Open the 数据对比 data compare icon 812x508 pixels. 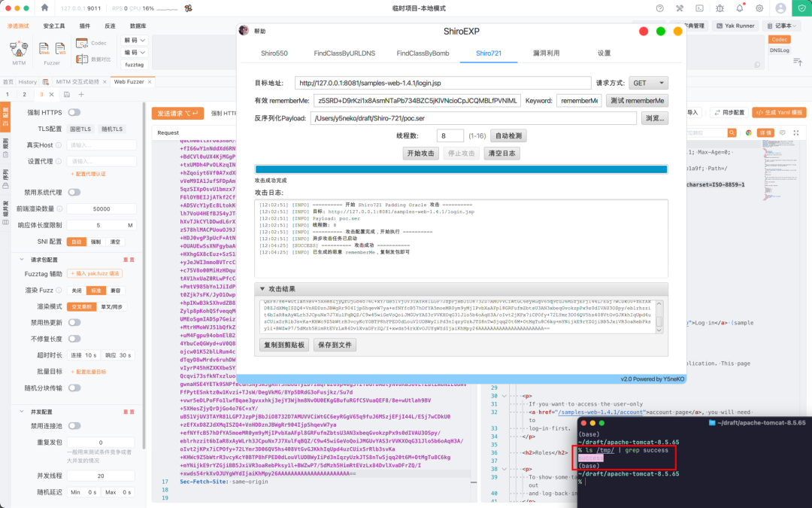pyautogui.click(x=82, y=59)
